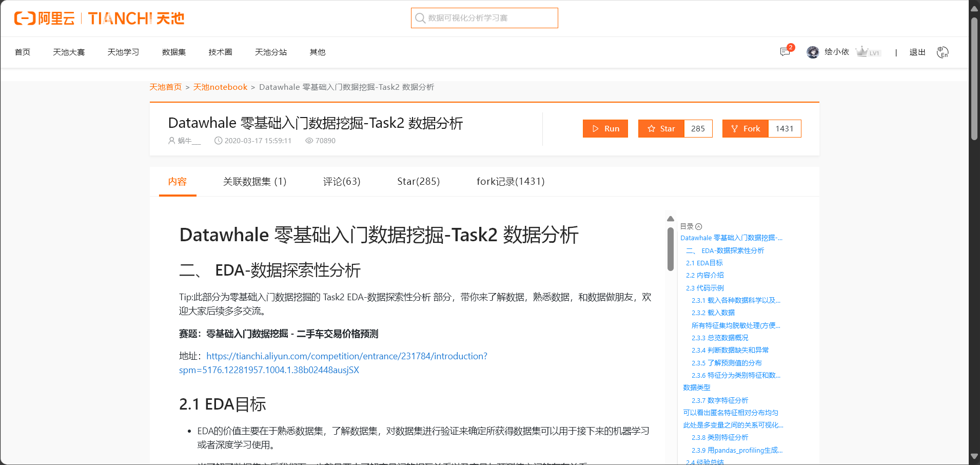Viewport: 980px width, 465px height.
Task: Jump to 2.3 代码示例 in outline
Action: point(704,288)
